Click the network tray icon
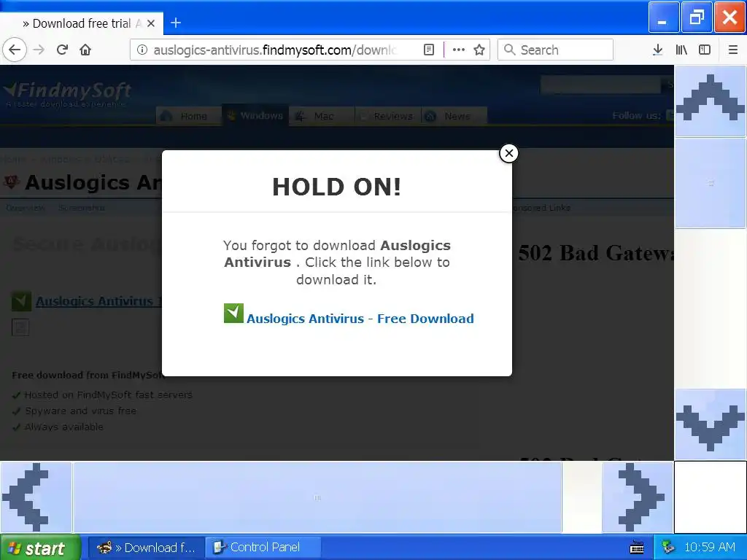The height and width of the screenshot is (560, 747). click(x=668, y=548)
